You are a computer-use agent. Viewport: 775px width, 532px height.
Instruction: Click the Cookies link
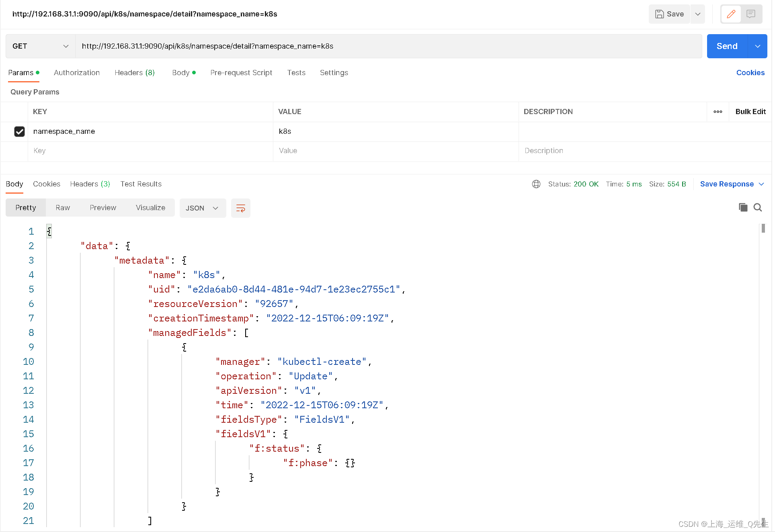pos(750,73)
